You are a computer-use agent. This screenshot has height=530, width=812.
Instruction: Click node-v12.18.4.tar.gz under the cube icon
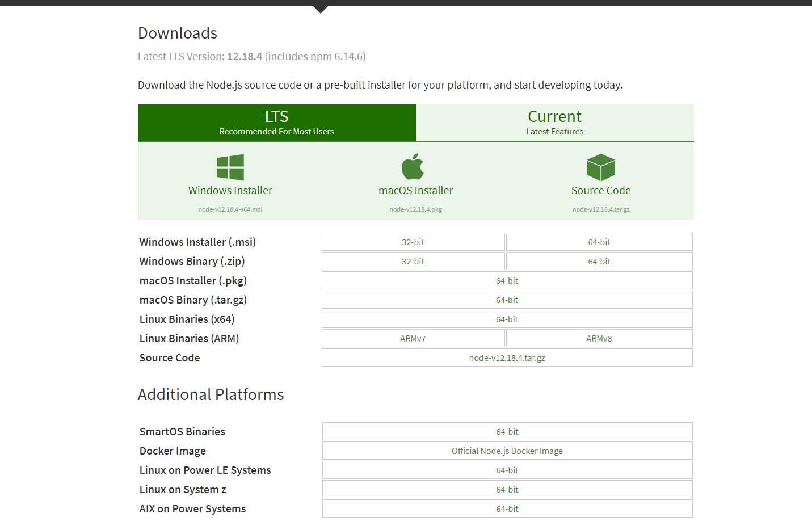[601, 209]
